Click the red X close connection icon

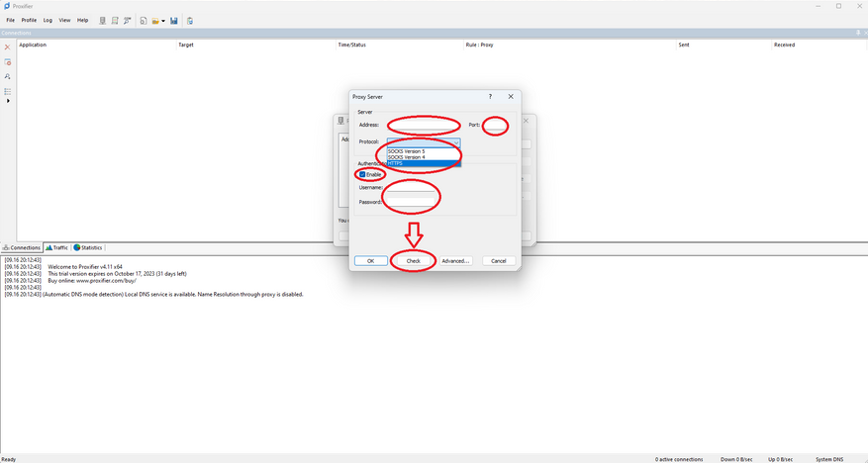click(x=7, y=47)
